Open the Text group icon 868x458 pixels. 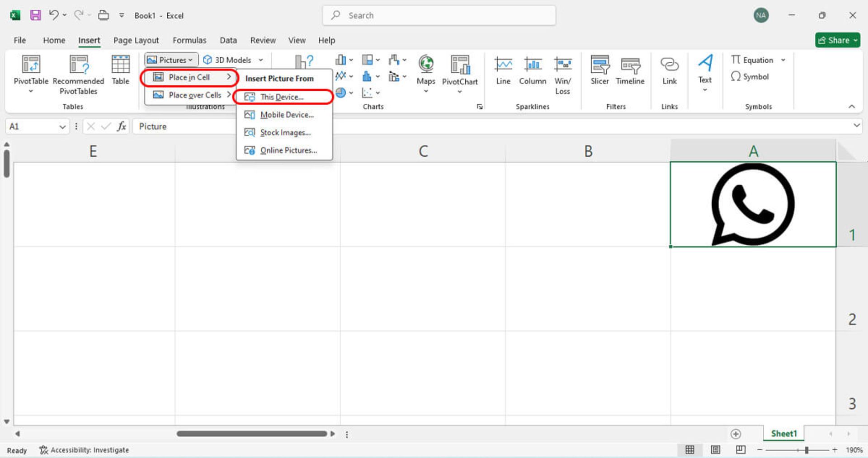coord(705,63)
